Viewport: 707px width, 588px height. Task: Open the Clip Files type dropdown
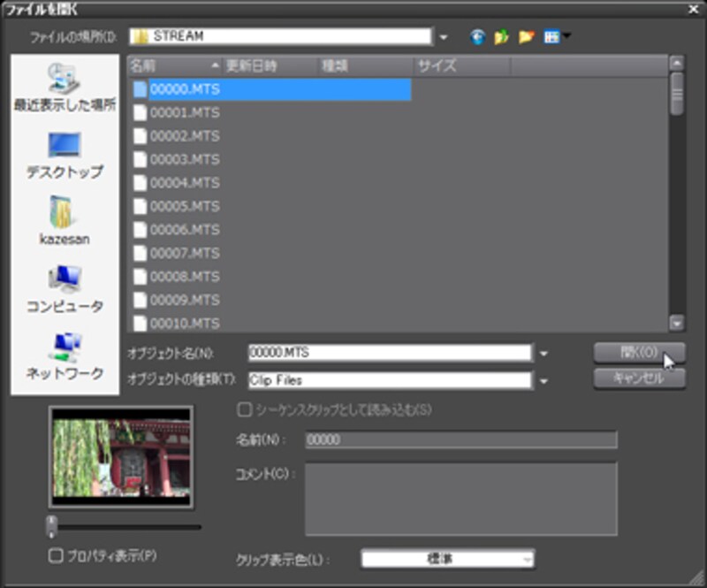(x=544, y=381)
